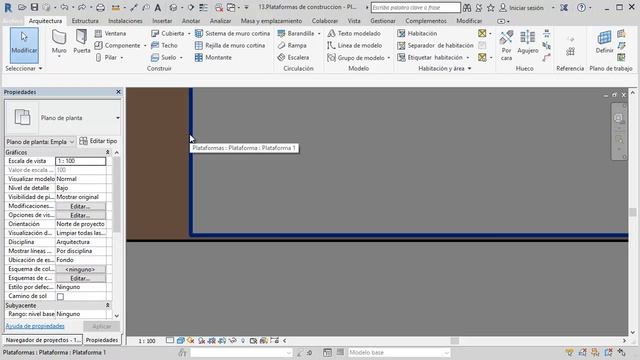The height and width of the screenshot is (360, 640).
Task: Open the Barandilla dropdown arrow
Action: coord(319,33)
